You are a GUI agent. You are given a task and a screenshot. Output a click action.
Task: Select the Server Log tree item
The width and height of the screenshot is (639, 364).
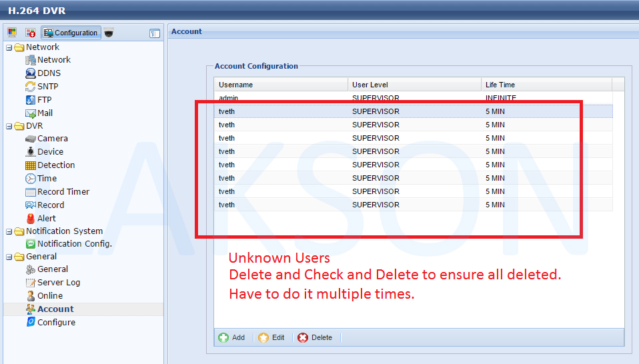58,282
